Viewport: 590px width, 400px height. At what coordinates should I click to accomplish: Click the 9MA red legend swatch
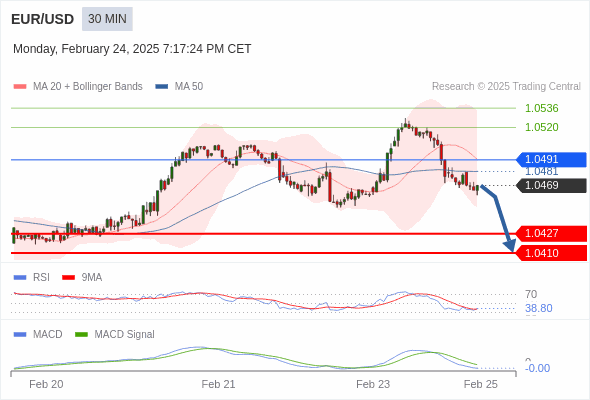coord(68,278)
